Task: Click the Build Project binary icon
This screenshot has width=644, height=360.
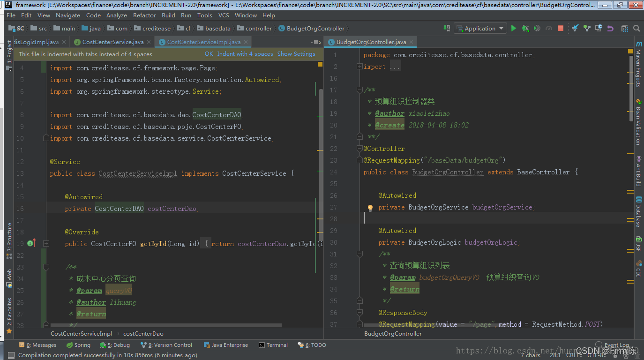Action: (447, 28)
